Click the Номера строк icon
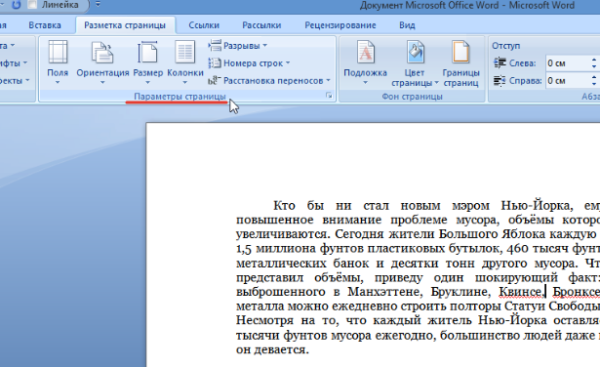 click(x=215, y=63)
